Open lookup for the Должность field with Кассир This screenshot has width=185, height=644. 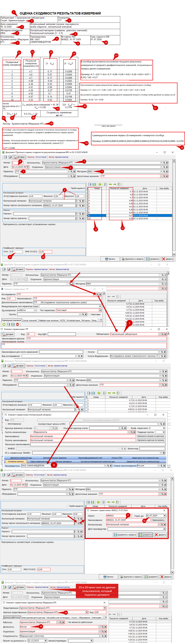(99, 626)
